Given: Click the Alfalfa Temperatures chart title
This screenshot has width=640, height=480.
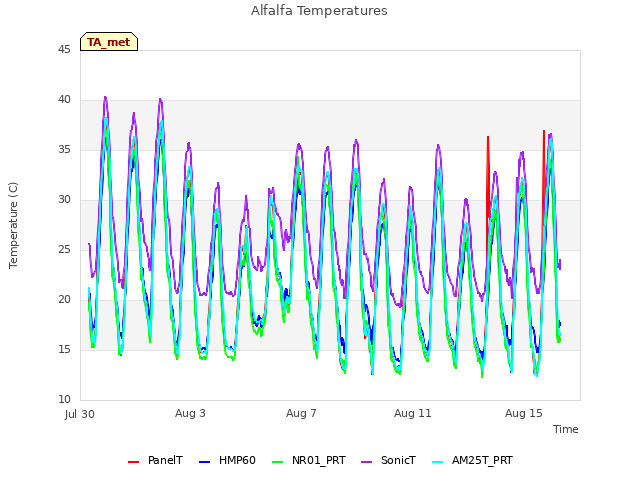Looking at the screenshot, I should tap(319, 11).
